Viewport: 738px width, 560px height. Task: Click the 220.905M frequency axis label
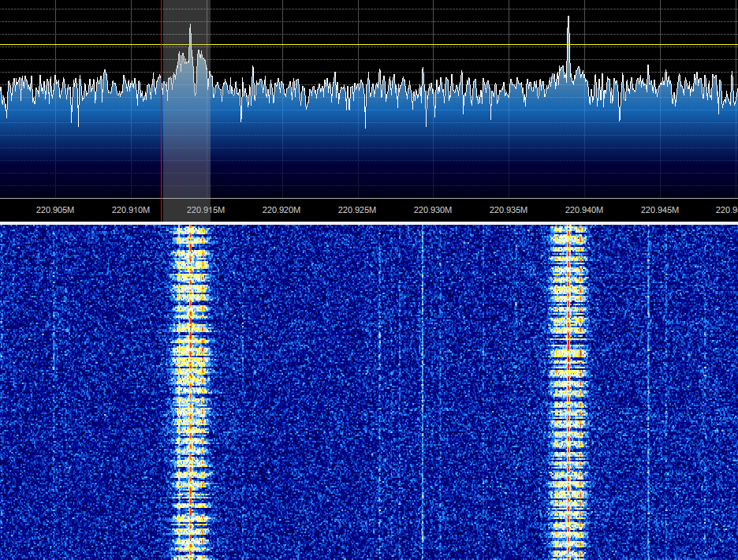coord(55,210)
